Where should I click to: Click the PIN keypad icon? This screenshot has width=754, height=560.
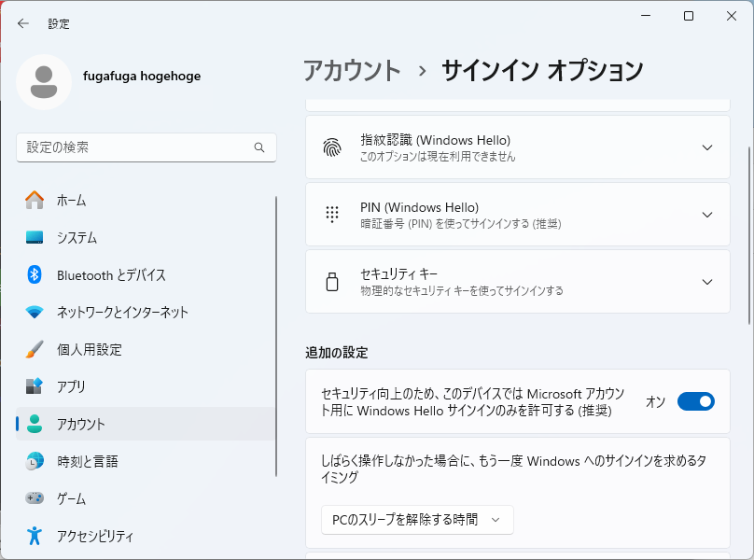point(332,215)
